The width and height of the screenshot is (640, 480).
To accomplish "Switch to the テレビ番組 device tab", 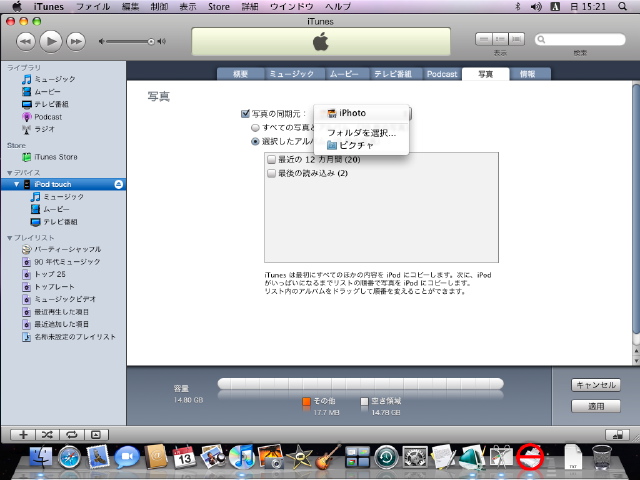I will [x=396, y=74].
